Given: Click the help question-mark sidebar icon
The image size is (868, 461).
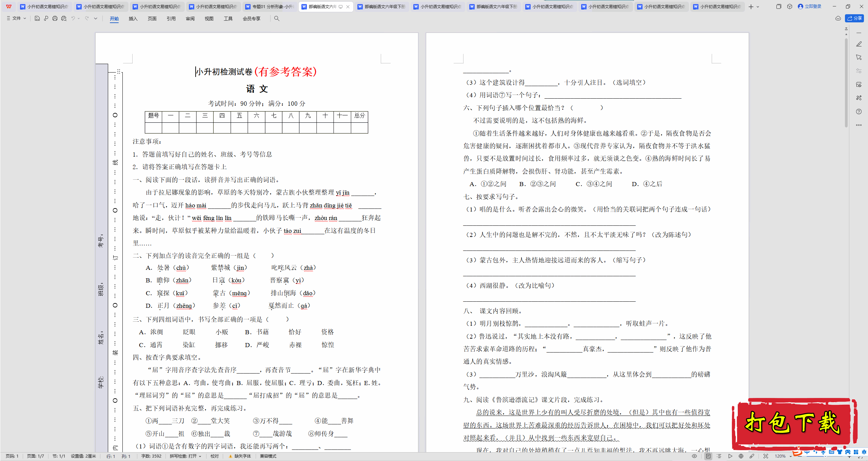Looking at the screenshot, I should pyautogui.click(x=859, y=112).
